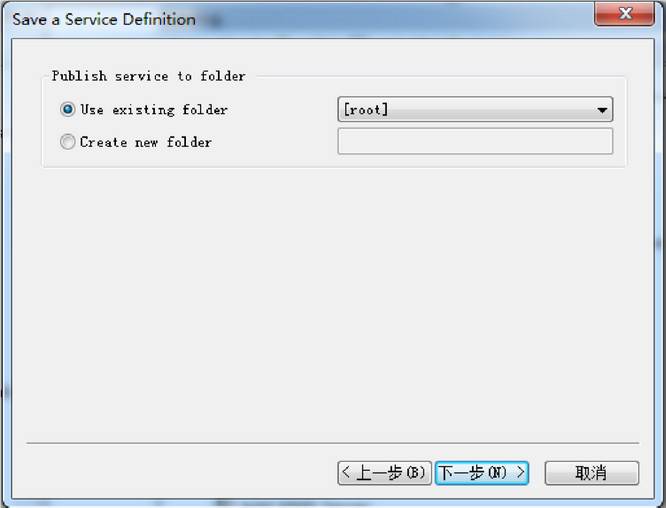Click the "Use existing folder" label text
Screen dimensions: 666x508
point(154,110)
